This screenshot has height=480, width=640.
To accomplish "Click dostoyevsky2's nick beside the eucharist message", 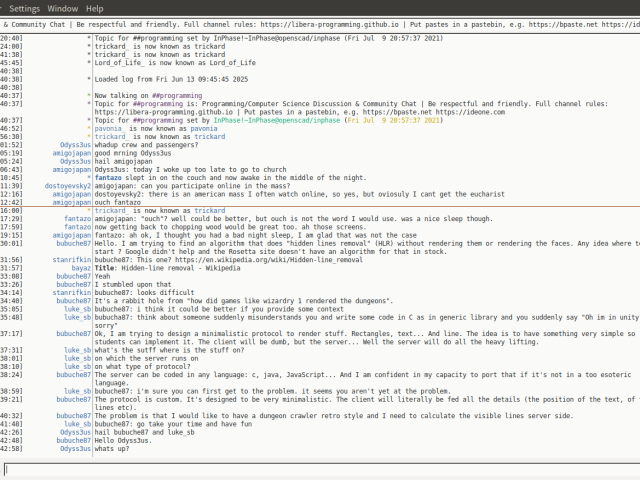I will tap(65, 193).
